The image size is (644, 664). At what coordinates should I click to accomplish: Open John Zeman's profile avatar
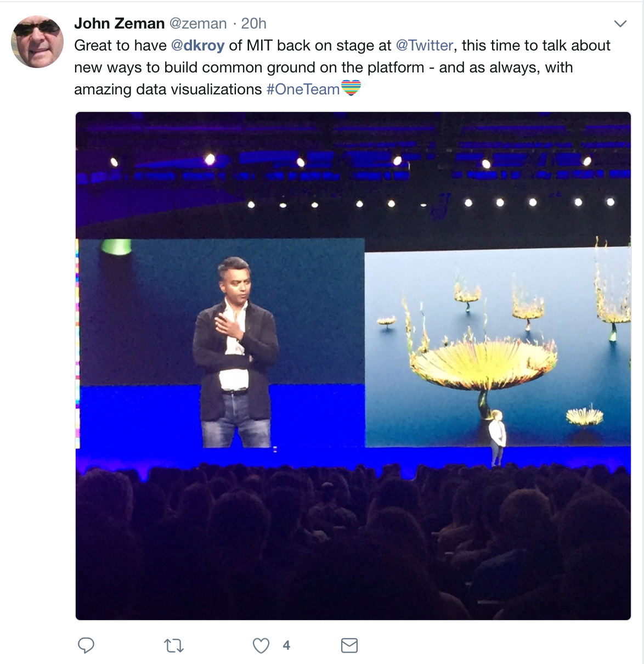click(x=37, y=42)
